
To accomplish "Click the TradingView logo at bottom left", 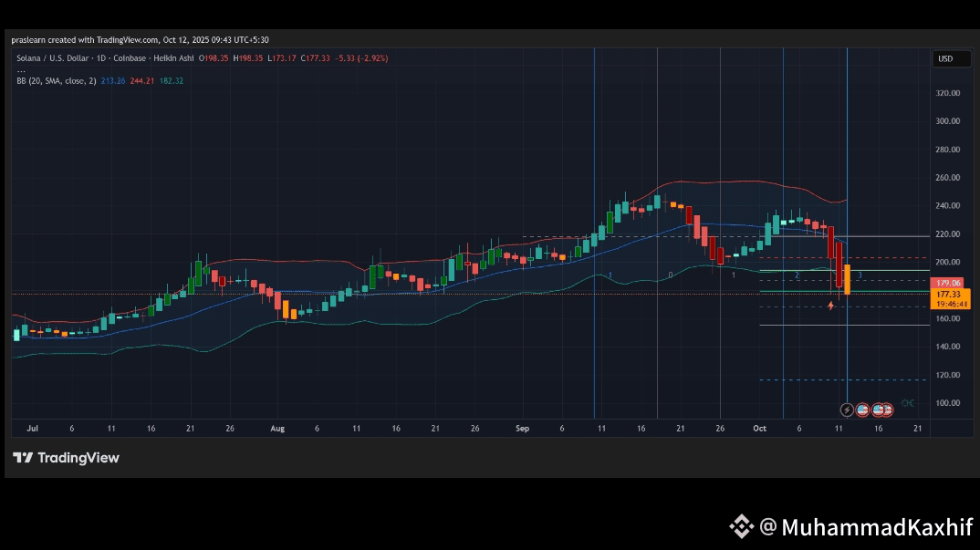I will [66, 458].
